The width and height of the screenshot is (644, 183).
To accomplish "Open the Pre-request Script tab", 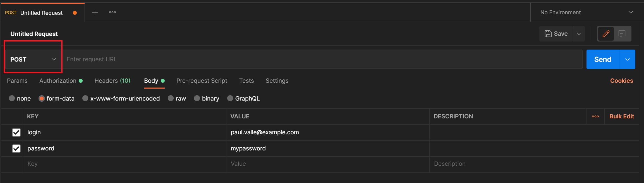I will [x=202, y=81].
